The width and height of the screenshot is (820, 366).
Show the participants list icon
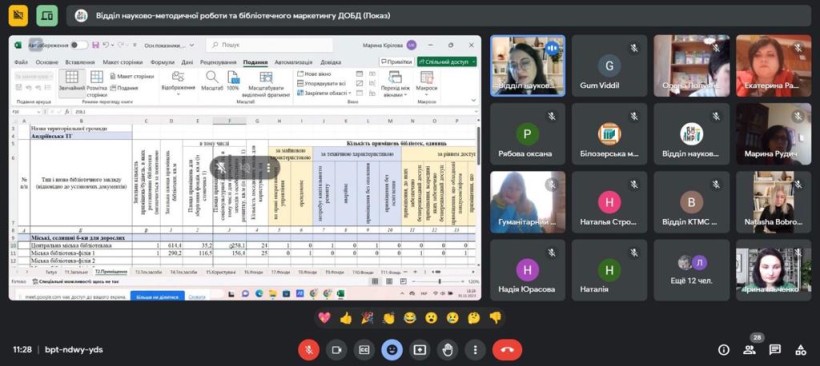749,349
